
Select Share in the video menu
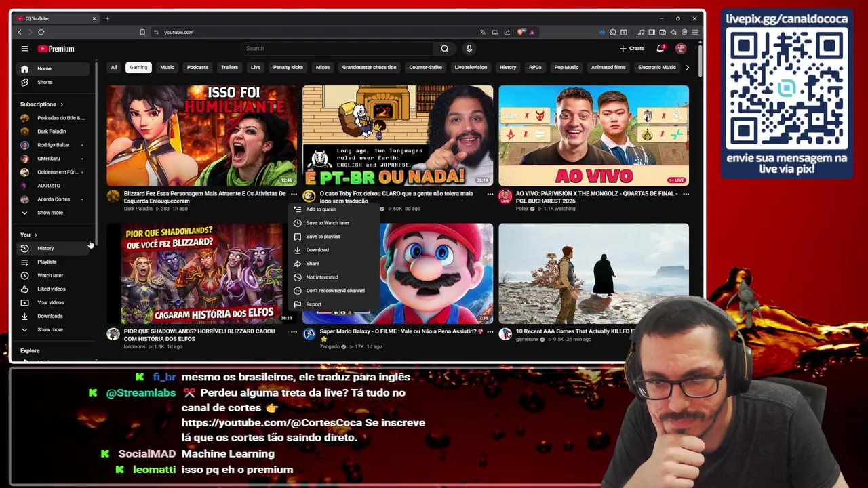(332, 264)
